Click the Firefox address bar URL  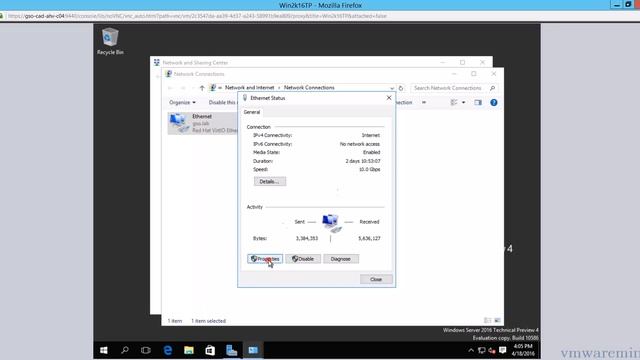point(197,16)
